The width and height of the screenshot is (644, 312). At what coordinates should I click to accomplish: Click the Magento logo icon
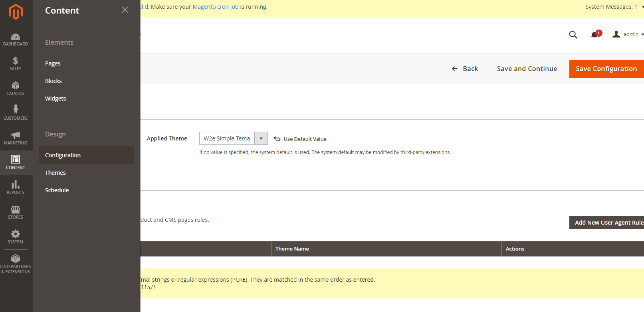16,12
